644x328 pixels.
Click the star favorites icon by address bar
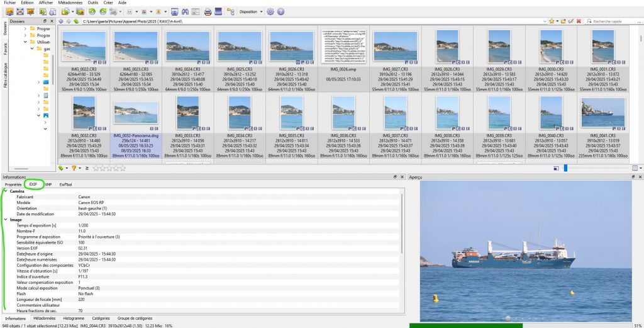click(552, 21)
